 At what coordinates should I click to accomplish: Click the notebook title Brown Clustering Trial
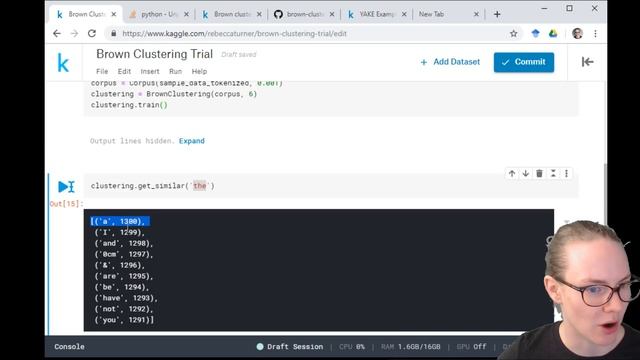(154, 54)
